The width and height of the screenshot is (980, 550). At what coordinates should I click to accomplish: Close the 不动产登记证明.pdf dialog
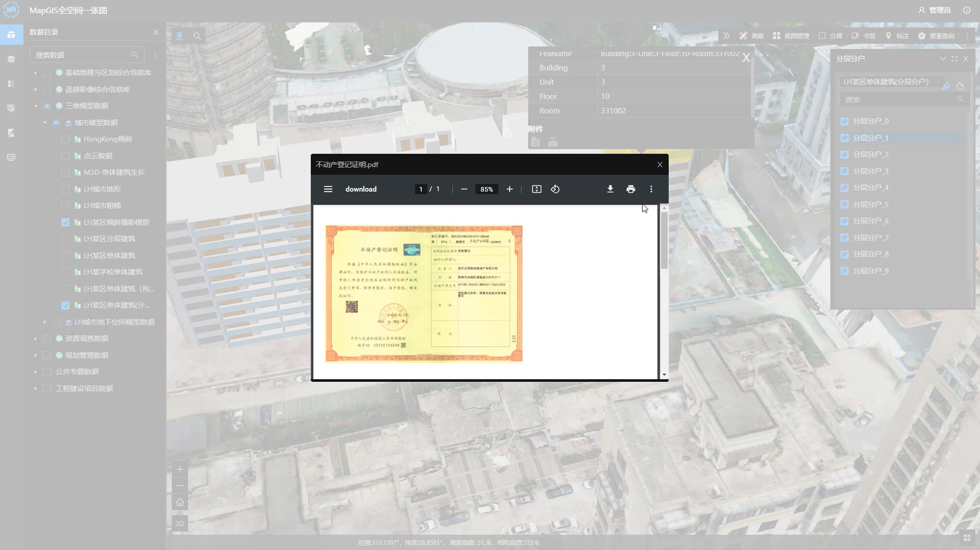[x=660, y=164]
